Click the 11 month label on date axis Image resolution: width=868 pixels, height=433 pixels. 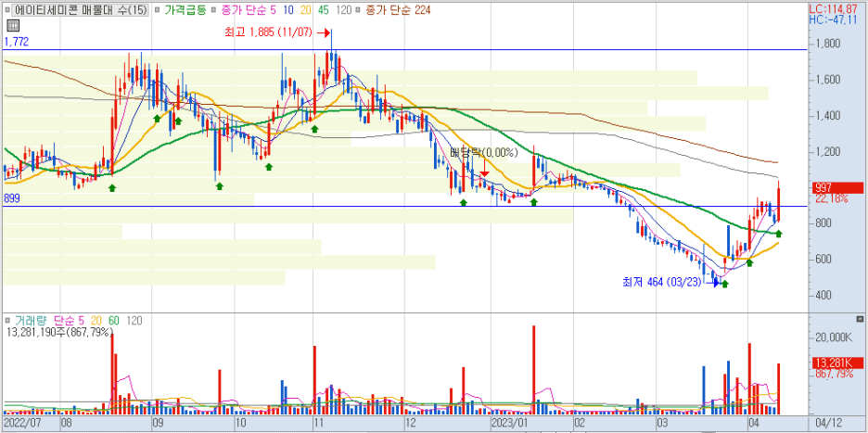click(318, 423)
